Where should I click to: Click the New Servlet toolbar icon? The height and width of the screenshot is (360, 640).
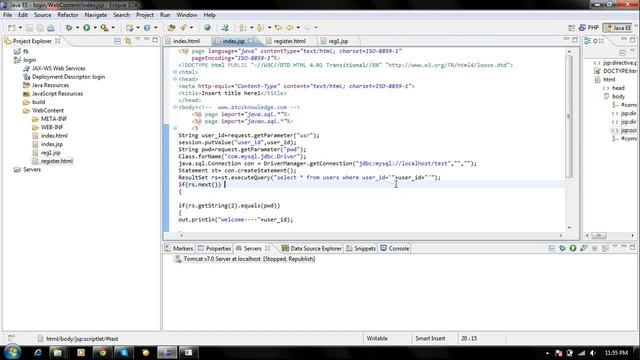147,28
